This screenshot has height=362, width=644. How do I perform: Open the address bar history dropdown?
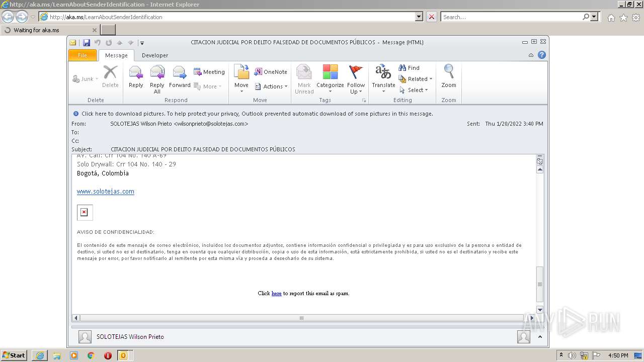click(x=419, y=17)
